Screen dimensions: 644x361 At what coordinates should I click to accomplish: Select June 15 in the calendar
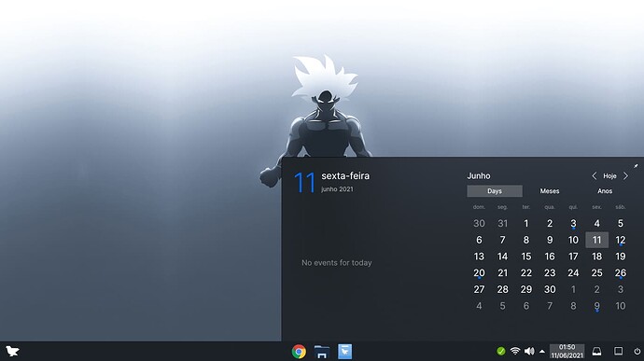pyautogui.click(x=526, y=257)
